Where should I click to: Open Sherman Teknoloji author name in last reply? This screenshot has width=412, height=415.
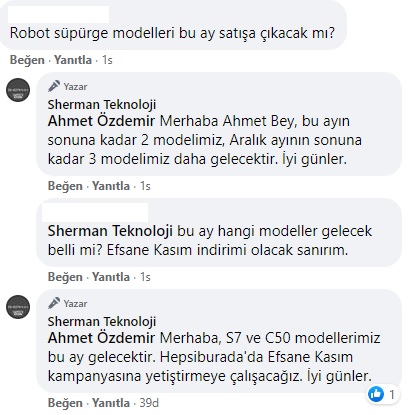(102, 322)
